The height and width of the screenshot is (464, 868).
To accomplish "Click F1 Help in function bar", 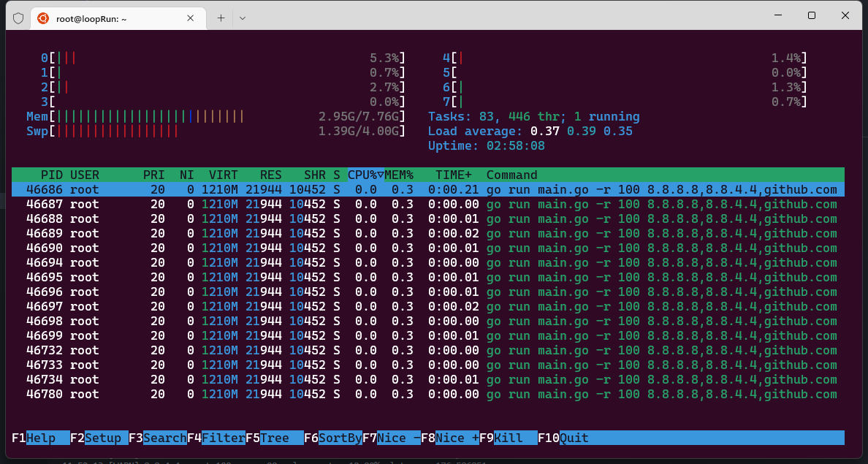I will click(x=40, y=438).
